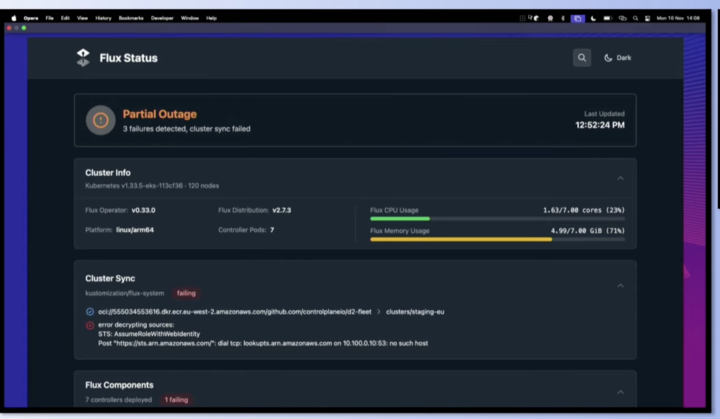720x419 pixels.
Task: Collapse the Cluster Sync section
Action: [x=619, y=285]
